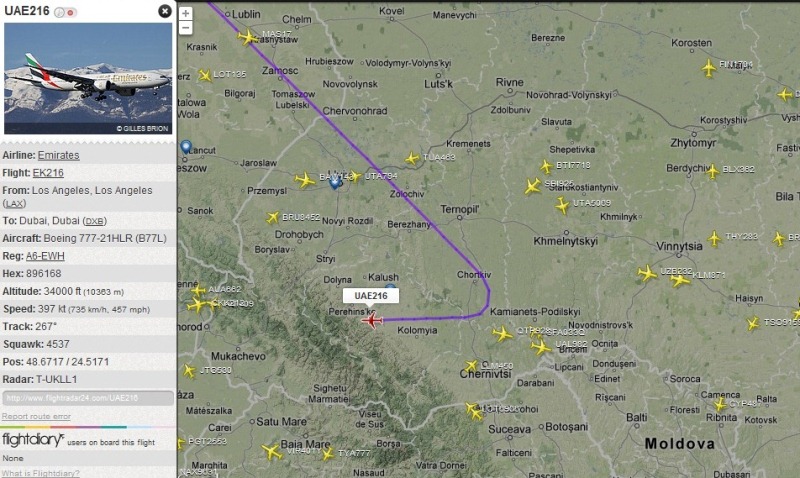Click the DXB airport code link
Screen dimensions: 800x478
[94, 221]
